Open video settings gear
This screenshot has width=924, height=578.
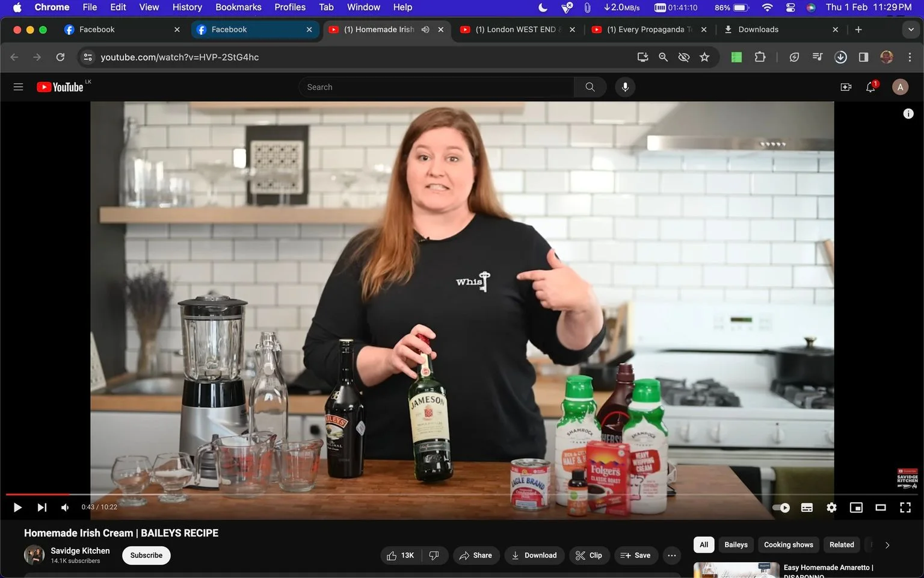pos(831,508)
